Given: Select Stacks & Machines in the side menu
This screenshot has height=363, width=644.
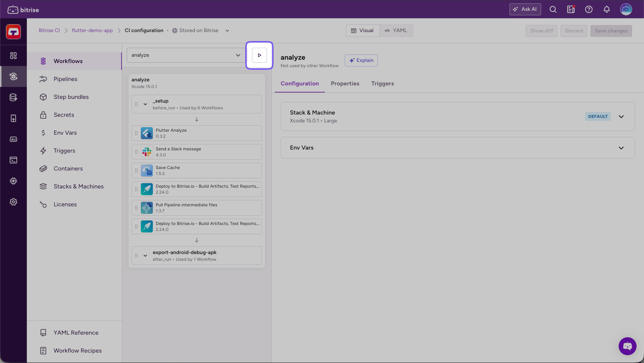Looking at the screenshot, I should tap(75, 187).
